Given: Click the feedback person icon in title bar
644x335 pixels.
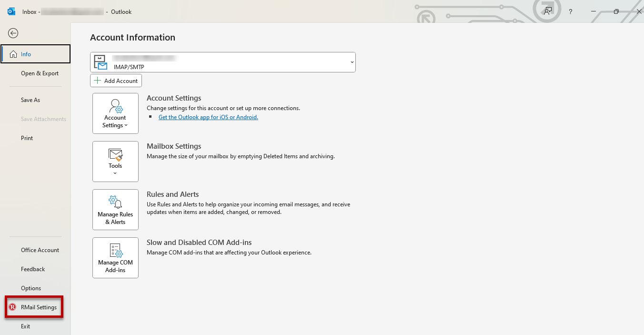Looking at the screenshot, I should coord(548,11).
